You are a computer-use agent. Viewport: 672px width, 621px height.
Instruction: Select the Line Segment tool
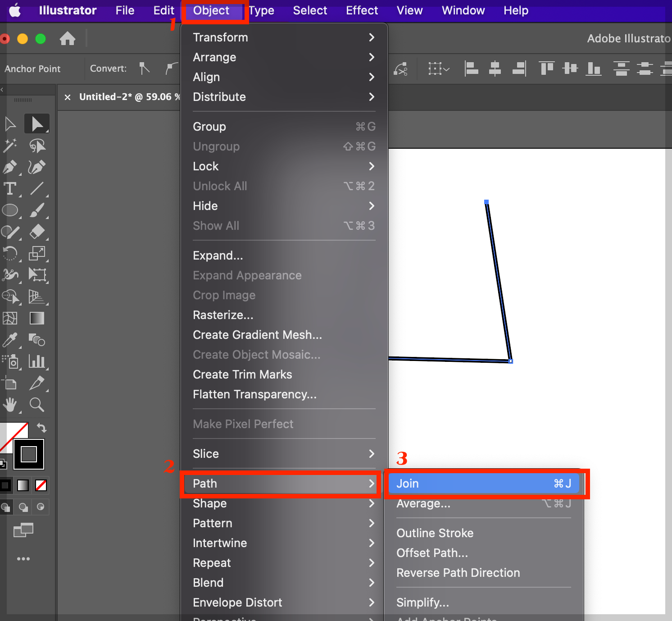pyautogui.click(x=37, y=188)
